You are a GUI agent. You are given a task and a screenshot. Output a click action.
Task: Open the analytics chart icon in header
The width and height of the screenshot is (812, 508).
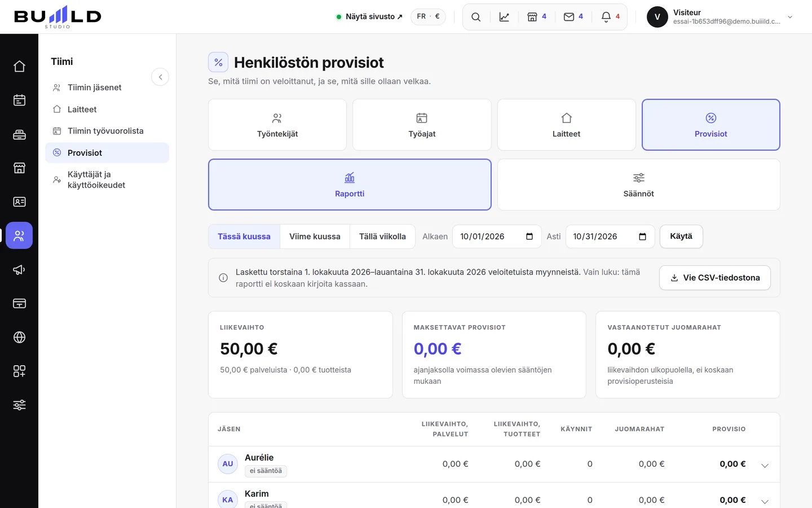click(x=504, y=17)
